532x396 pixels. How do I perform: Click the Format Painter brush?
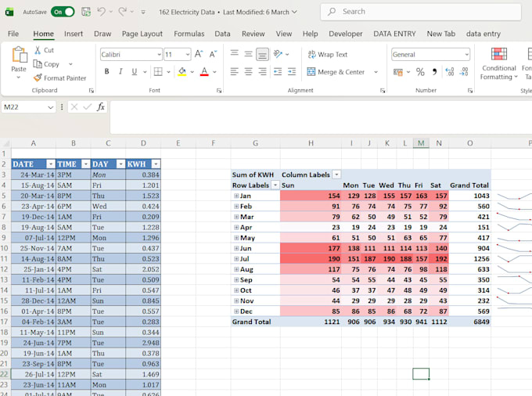[38, 78]
